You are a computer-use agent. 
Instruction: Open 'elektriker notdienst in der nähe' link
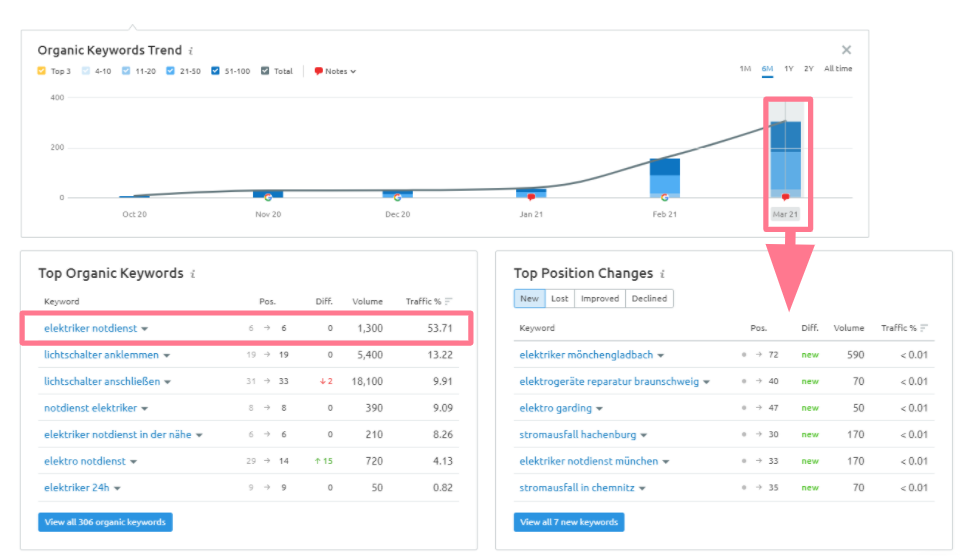(118, 435)
